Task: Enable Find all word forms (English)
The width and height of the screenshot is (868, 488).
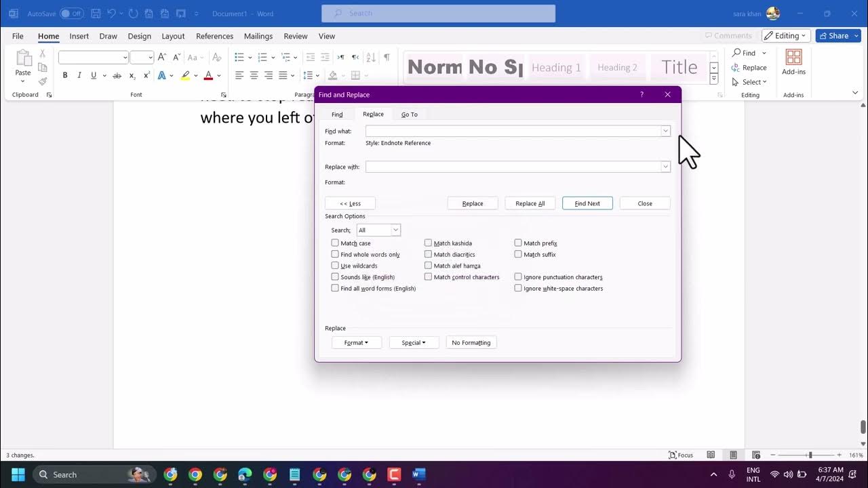Action: tap(335, 288)
